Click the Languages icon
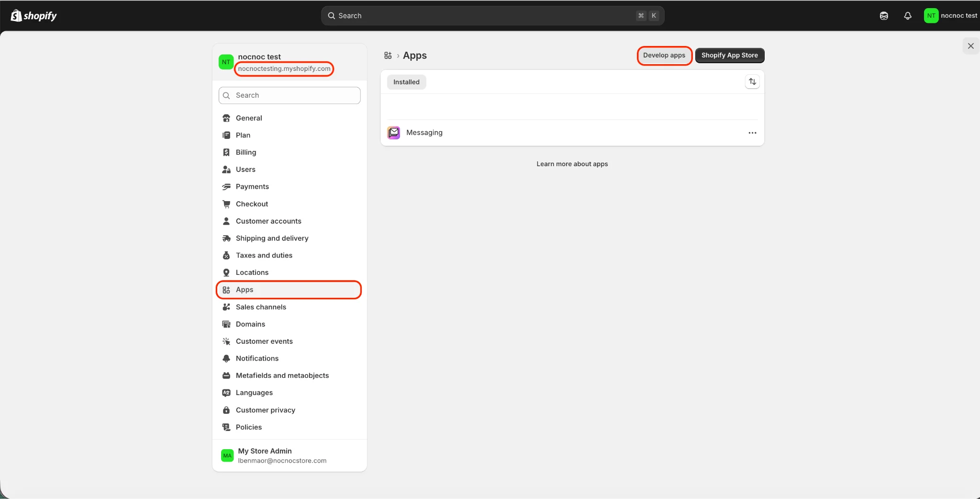Screen dimensions: 980x499 click(226, 393)
